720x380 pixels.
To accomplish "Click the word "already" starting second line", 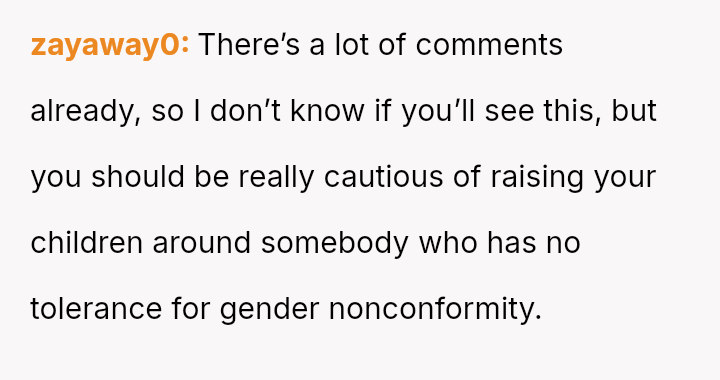I will pos(85,112).
